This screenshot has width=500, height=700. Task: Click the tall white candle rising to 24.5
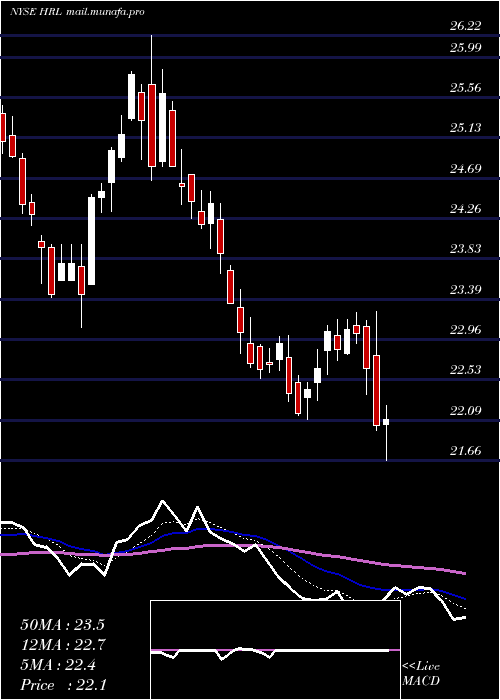click(x=91, y=241)
